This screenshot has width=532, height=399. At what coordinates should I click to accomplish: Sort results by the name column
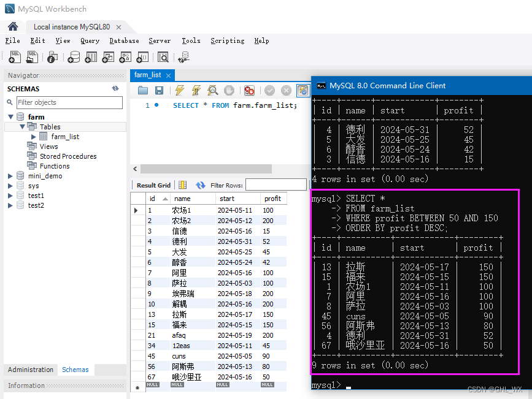(x=193, y=199)
